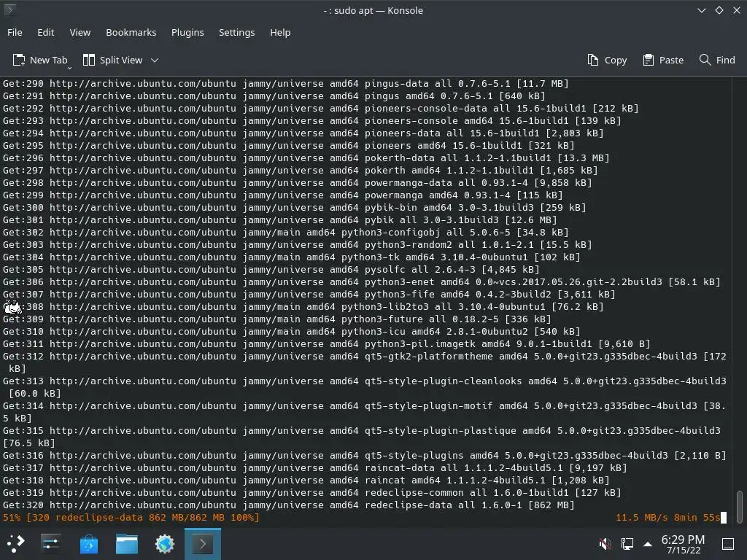Click the Show Desktop button in the panel
This screenshot has width=747, height=560.
(x=728, y=544)
